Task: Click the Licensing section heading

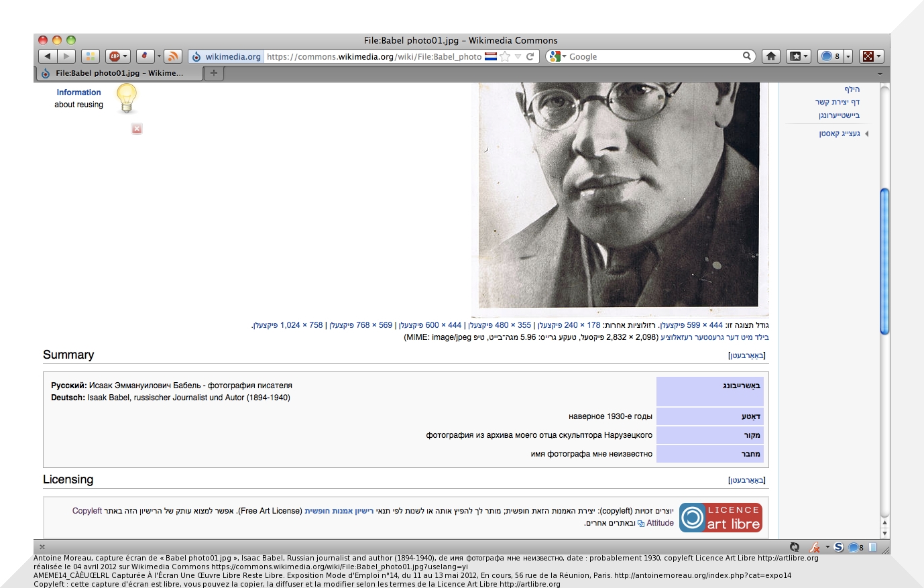Action: pos(68,479)
